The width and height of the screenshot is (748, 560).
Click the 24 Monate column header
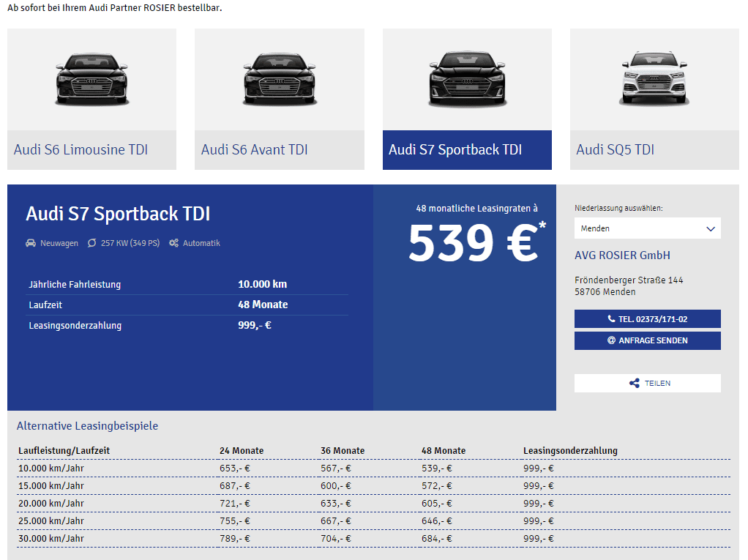pyautogui.click(x=242, y=451)
